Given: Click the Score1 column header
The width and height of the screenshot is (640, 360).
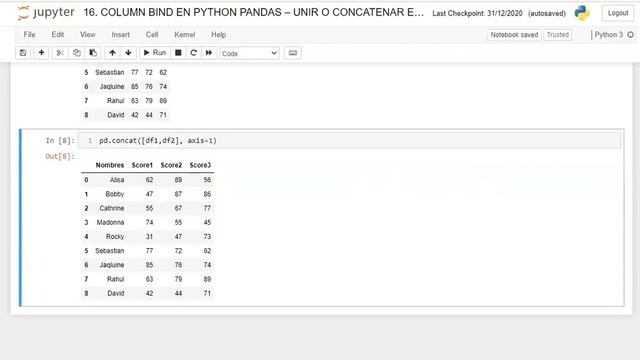Looking at the screenshot, I should click(142, 165).
